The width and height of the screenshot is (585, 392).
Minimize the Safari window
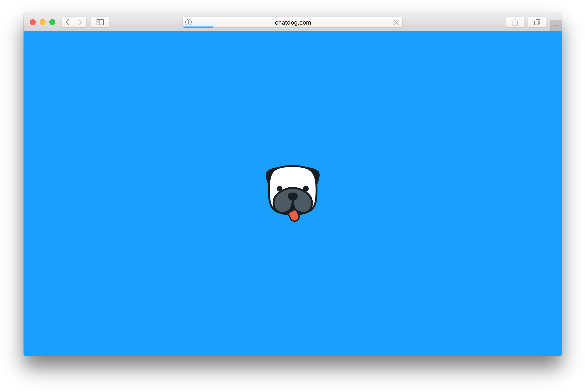(x=43, y=22)
